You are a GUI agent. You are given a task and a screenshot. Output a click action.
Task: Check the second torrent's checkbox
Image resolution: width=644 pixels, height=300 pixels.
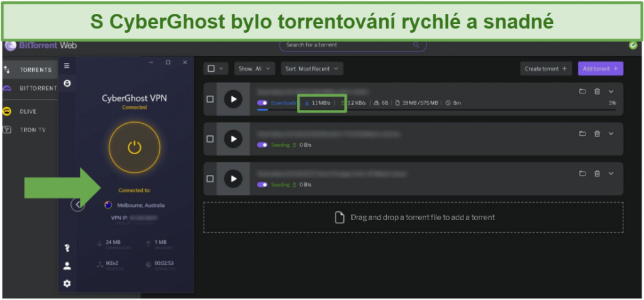click(x=210, y=139)
